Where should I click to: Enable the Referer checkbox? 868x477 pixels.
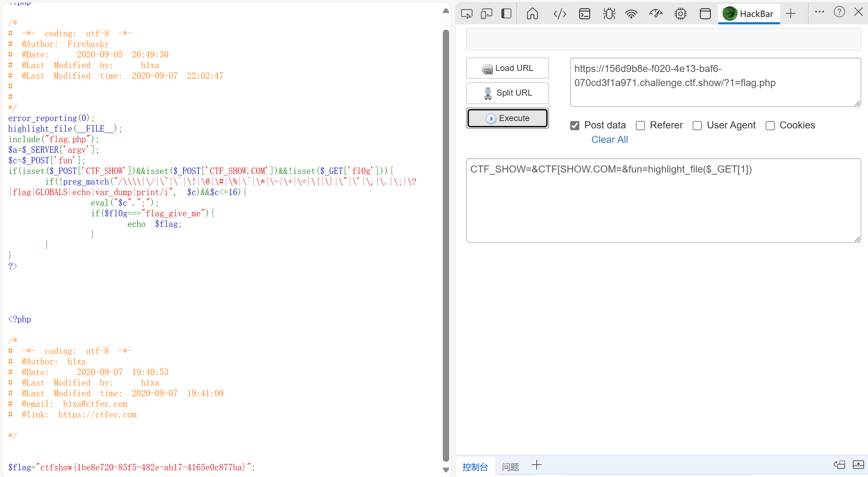640,126
